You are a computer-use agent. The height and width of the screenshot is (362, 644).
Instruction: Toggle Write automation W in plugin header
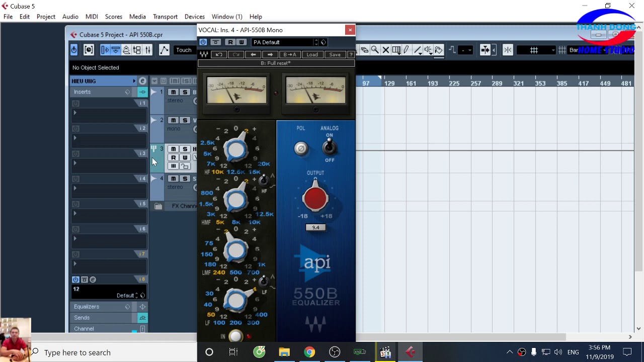242,42
